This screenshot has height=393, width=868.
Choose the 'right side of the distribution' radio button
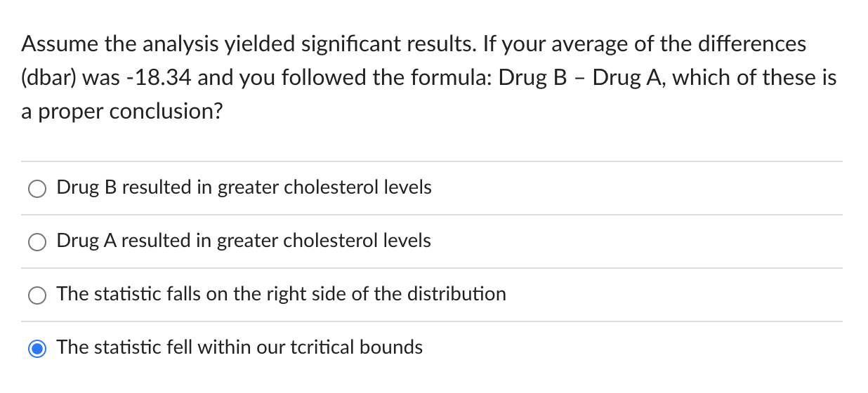coord(37,295)
